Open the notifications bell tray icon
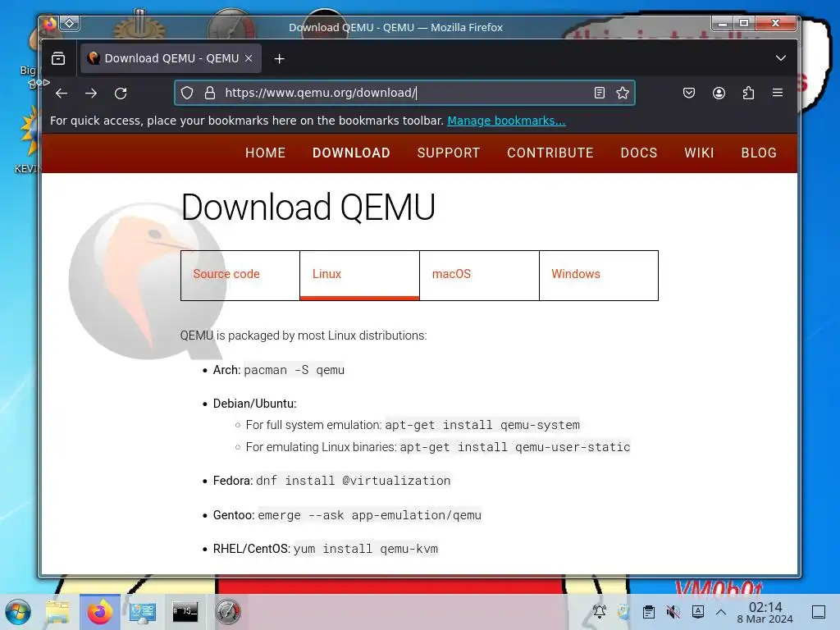The image size is (840, 630). [600, 611]
